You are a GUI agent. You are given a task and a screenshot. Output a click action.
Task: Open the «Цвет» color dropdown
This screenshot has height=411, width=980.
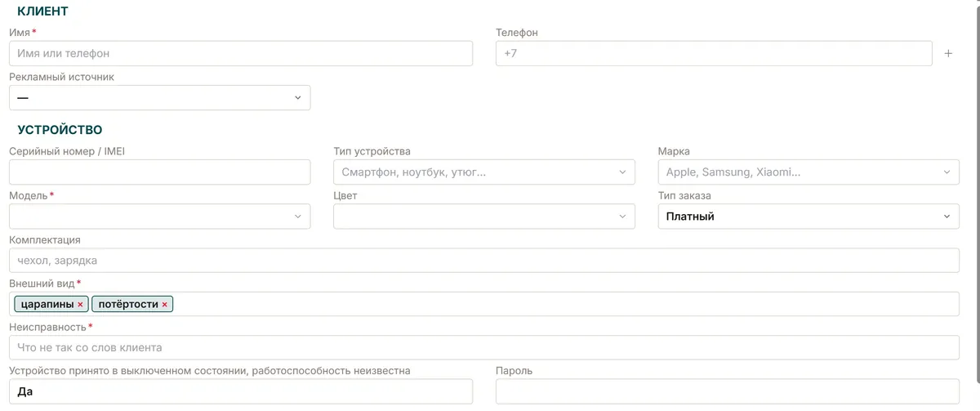(484, 217)
